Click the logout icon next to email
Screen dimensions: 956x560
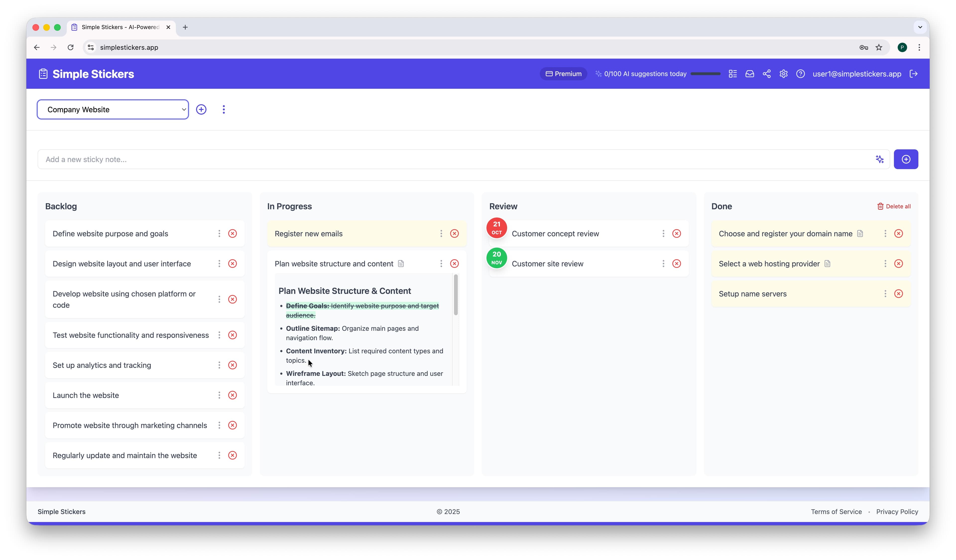pos(913,74)
